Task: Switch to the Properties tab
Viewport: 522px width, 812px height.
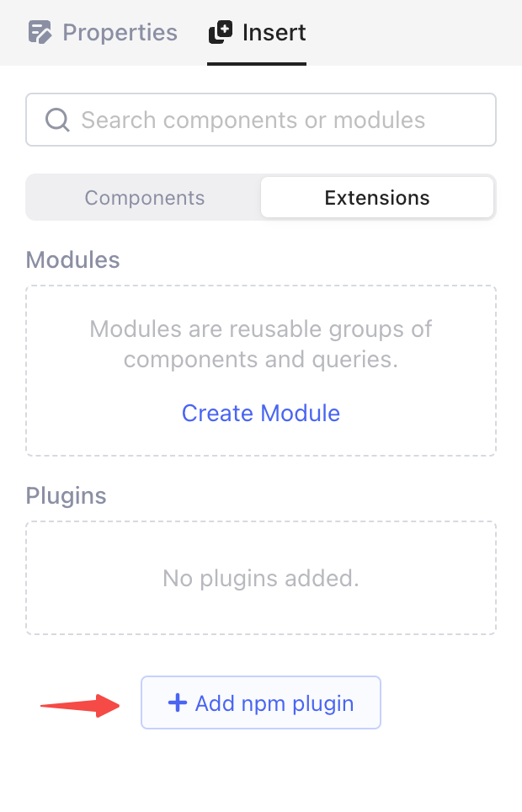Action: [x=120, y=33]
